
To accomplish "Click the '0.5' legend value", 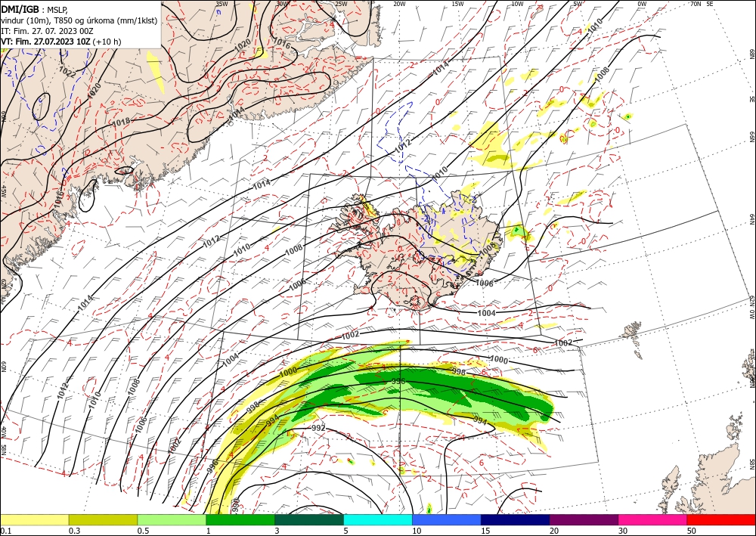I will pos(143,531).
